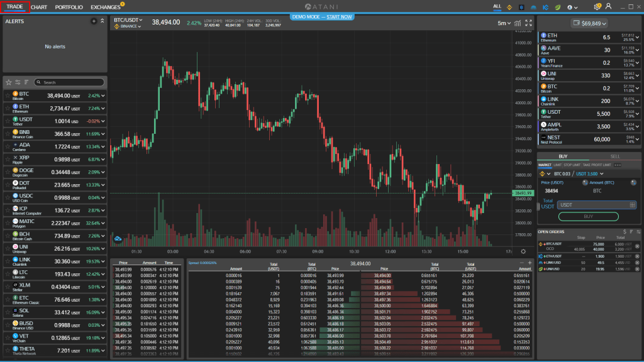This screenshot has width=644, height=362.
Task: Click the cloud icon on chart
Action: (x=118, y=238)
